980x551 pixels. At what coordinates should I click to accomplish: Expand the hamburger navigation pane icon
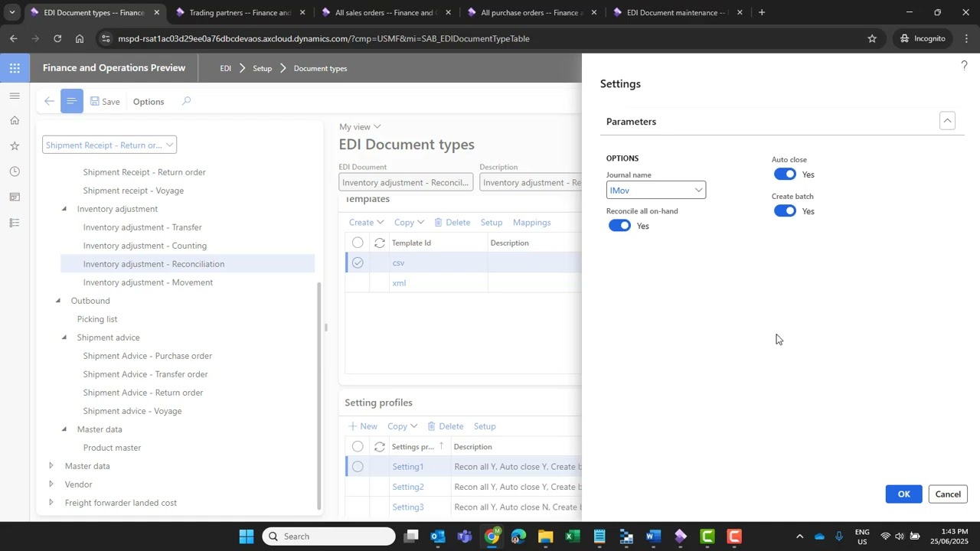pos(15,96)
